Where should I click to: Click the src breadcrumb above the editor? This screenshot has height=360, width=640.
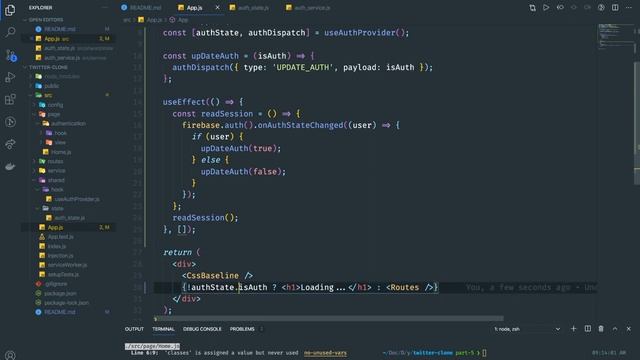(127, 20)
